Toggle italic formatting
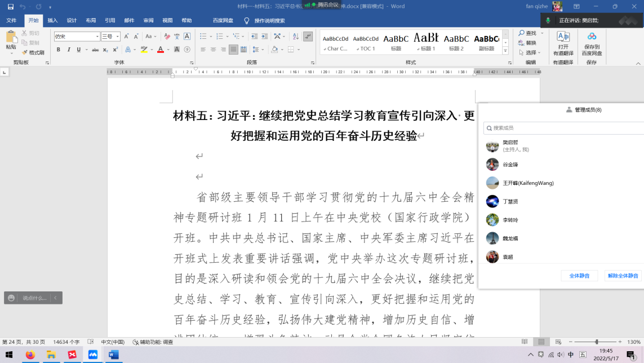Image resolution: width=644 pixels, height=363 pixels. (69, 50)
